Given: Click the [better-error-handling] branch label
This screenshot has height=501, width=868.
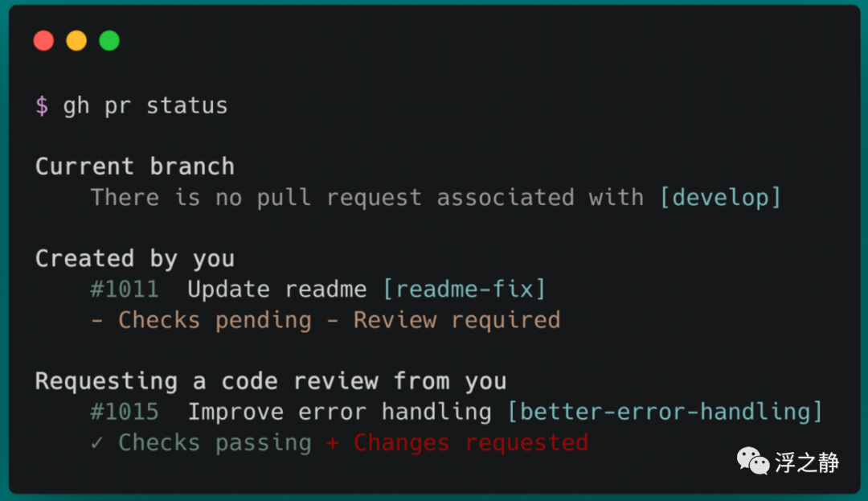Looking at the screenshot, I should pyautogui.click(x=665, y=413).
